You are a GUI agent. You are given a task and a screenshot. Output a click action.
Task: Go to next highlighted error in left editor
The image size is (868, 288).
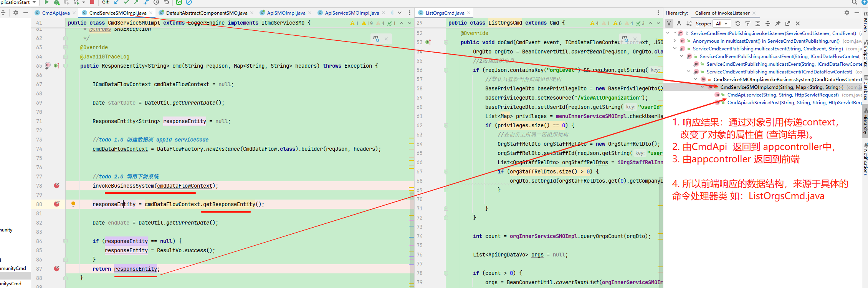pyautogui.click(x=410, y=23)
